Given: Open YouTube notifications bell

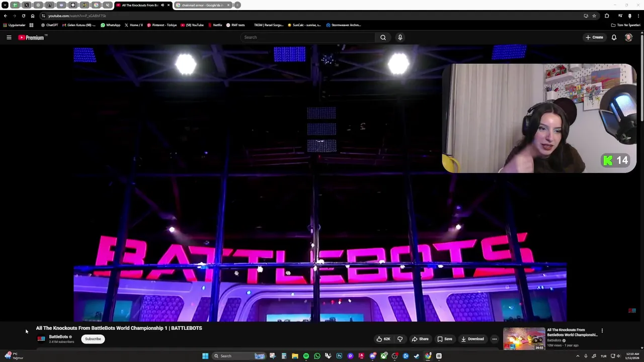Looking at the screenshot, I should [614, 37].
